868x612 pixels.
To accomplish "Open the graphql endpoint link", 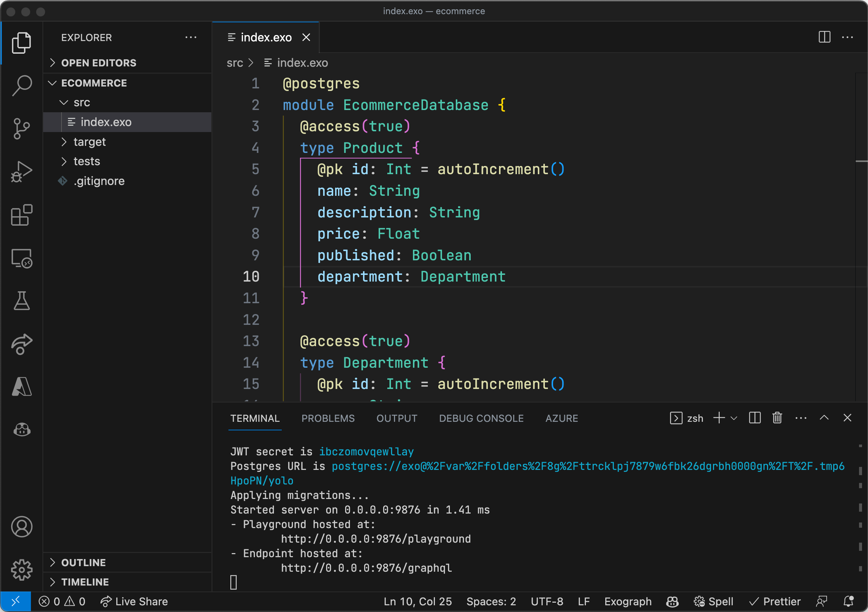I will tap(366, 568).
